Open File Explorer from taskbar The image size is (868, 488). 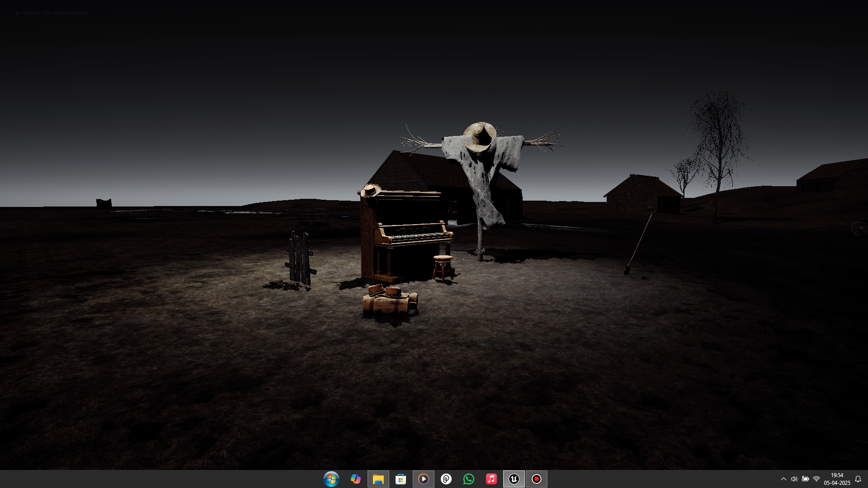pyautogui.click(x=378, y=479)
